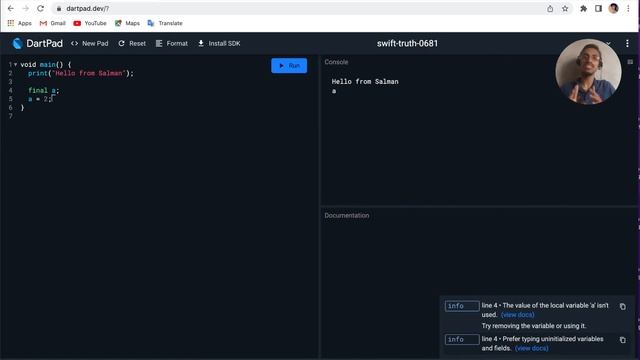Place cursor on 'a = 2;' line
This screenshot has height=360, width=640.
click(x=40, y=99)
